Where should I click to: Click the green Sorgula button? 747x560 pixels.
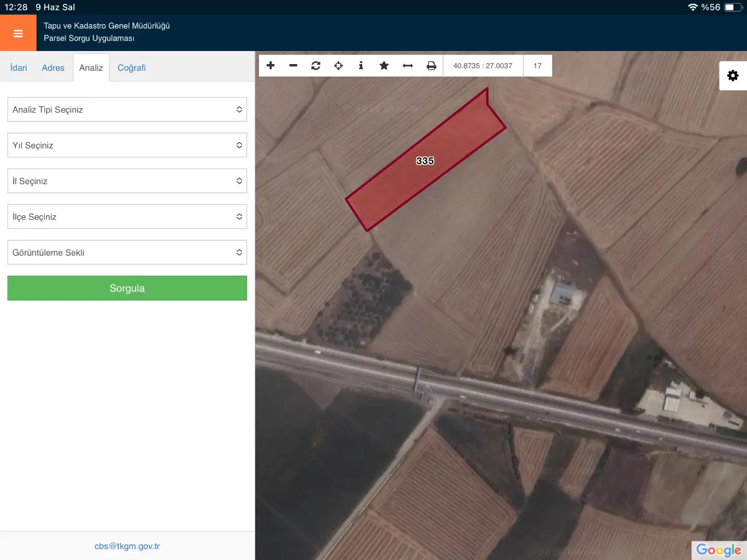pyautogui.click(x=127, y=288)
